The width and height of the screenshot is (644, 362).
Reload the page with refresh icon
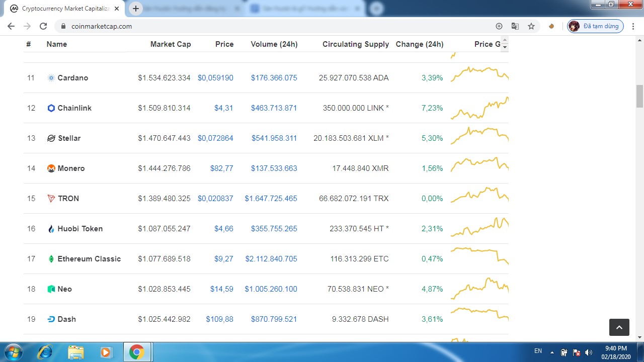[43, 26]
